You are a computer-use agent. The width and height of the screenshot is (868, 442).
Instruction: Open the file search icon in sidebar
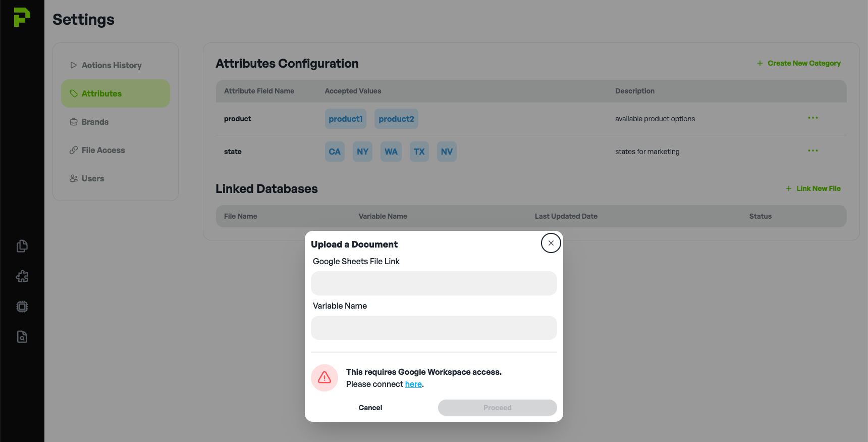[22, 337]
